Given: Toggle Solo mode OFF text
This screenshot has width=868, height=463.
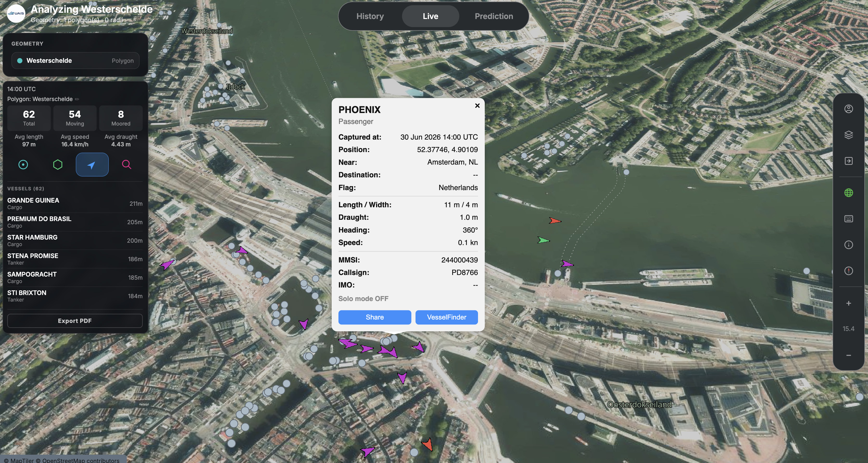Looking at the screenshot, I should coord(363,299).
